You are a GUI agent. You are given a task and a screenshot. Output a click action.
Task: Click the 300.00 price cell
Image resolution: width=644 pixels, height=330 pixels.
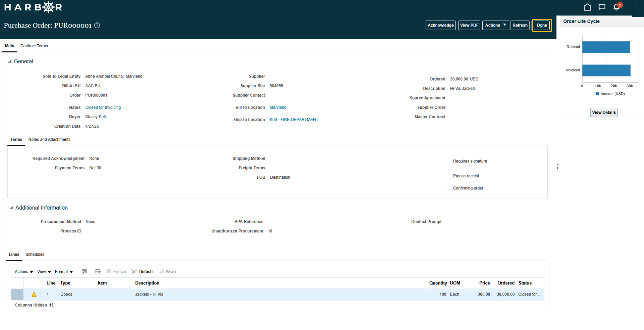click(x=484, y=294)
